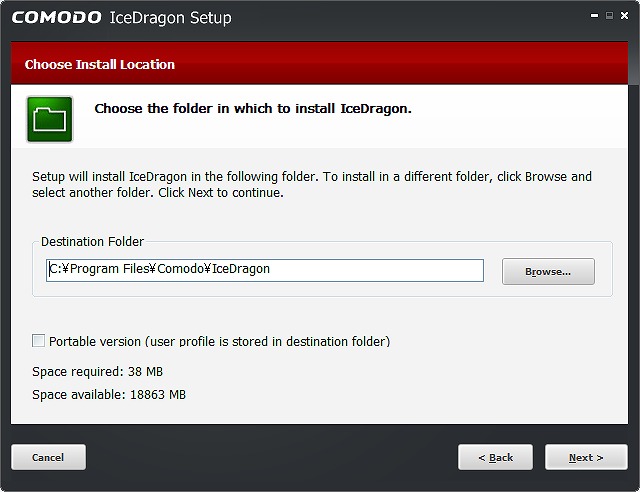
Task: Click the green folder icon
Action: [x=50, y=119]
